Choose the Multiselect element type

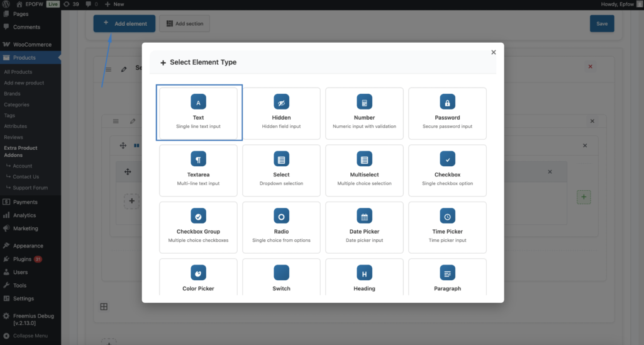pyautogui.click(x=364, y=169)
